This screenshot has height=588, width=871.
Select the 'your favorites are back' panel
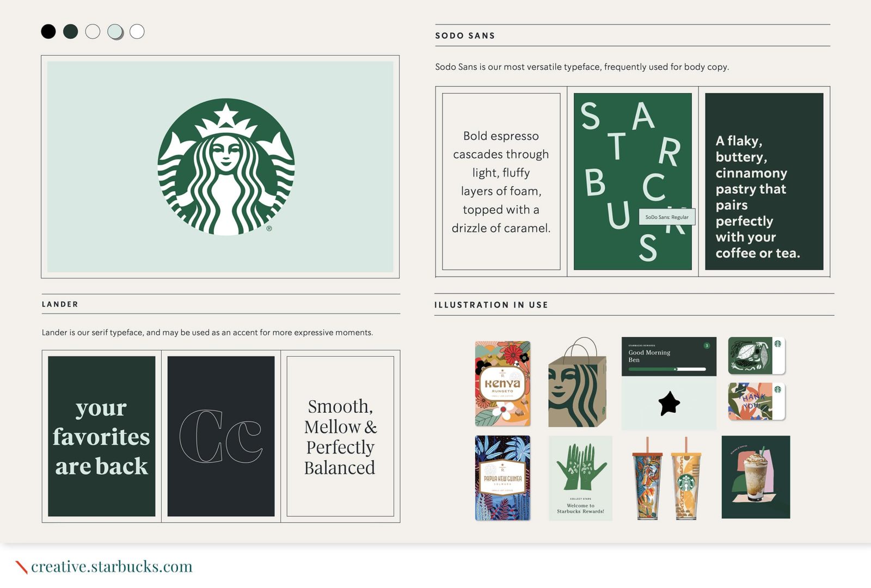coord(102,436)
